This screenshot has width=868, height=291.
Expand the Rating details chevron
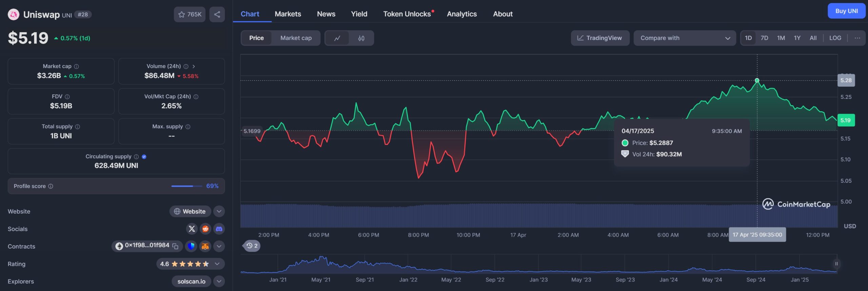pos(217,264)
